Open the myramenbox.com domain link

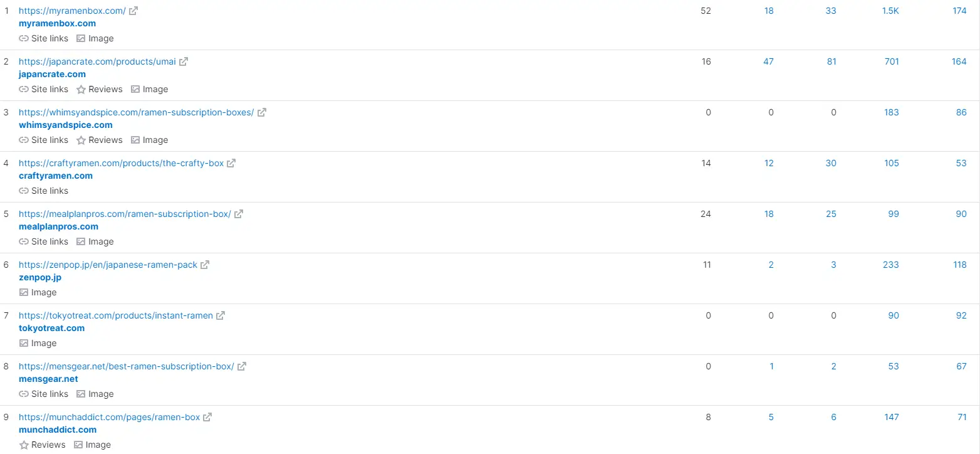coord(58,23)
